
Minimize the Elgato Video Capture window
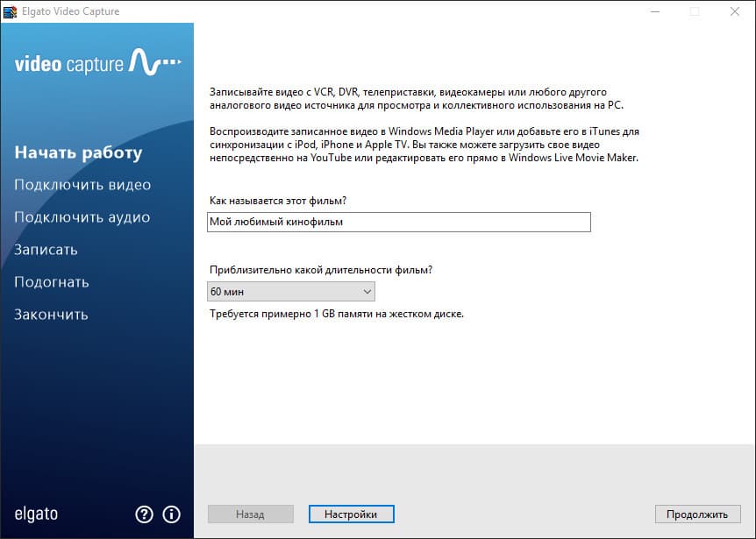coord(655,11)
